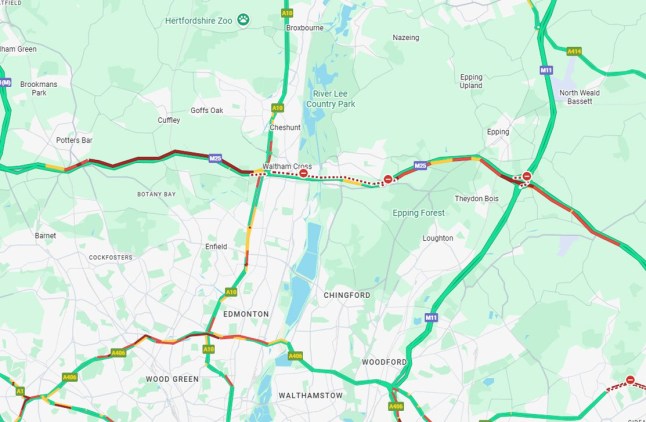Click the Hertfordshire Zoo paw icon
646x422 pixels.
point(243,19)
